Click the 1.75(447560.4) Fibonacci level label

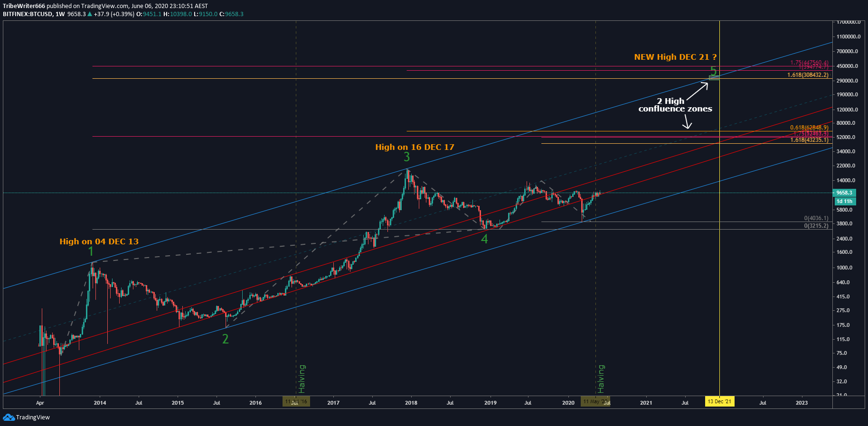[809, 63]
